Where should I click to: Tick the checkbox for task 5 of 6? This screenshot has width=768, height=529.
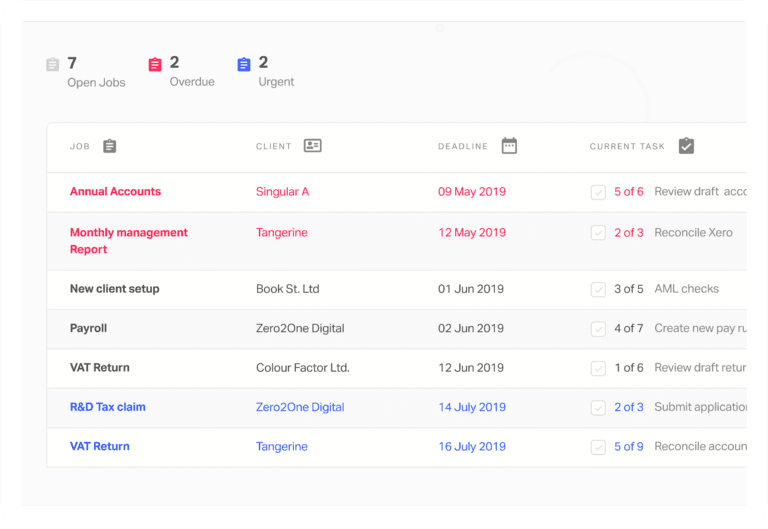click(x=598, y=192)
